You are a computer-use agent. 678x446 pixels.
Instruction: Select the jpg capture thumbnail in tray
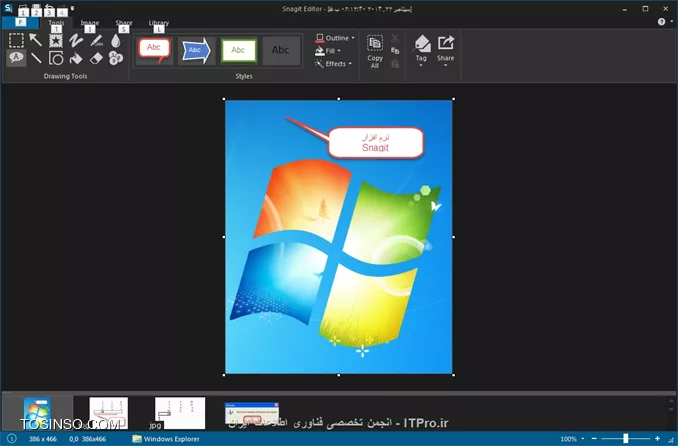(180, 413)
